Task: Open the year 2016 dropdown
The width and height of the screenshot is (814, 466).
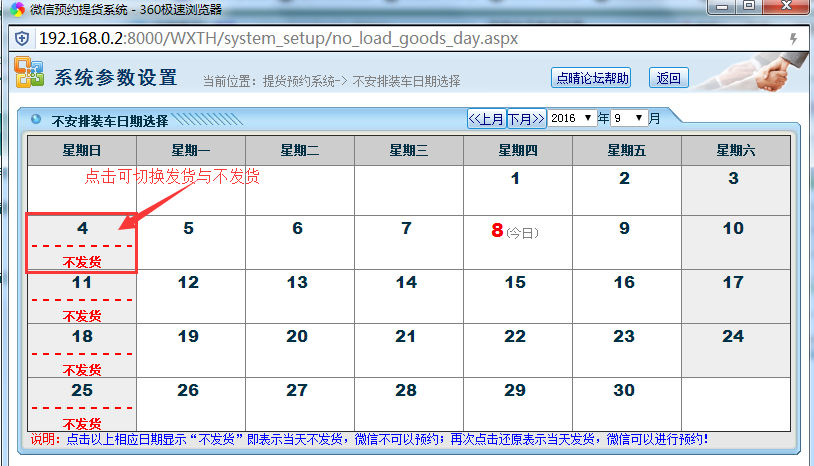Action: tap(572, 118)
